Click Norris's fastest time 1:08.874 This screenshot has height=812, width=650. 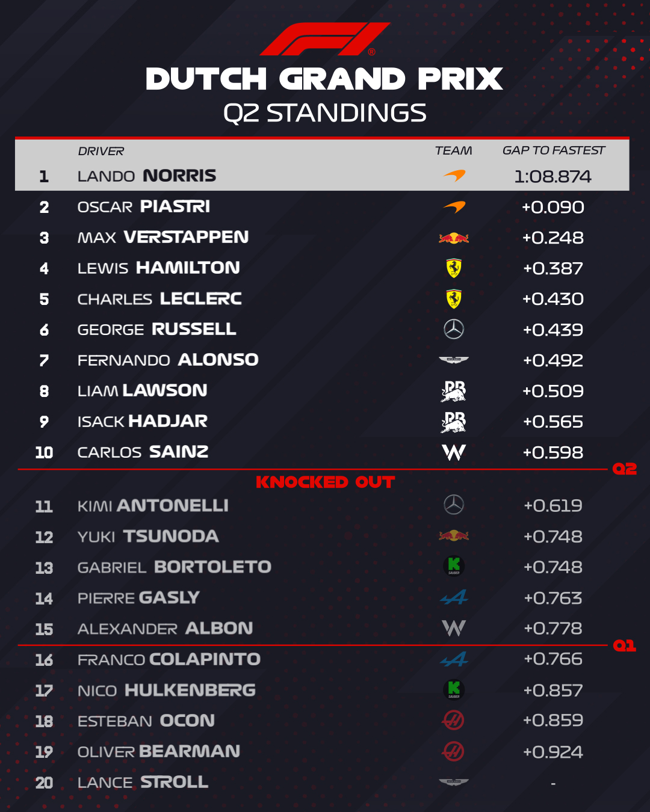552,176
